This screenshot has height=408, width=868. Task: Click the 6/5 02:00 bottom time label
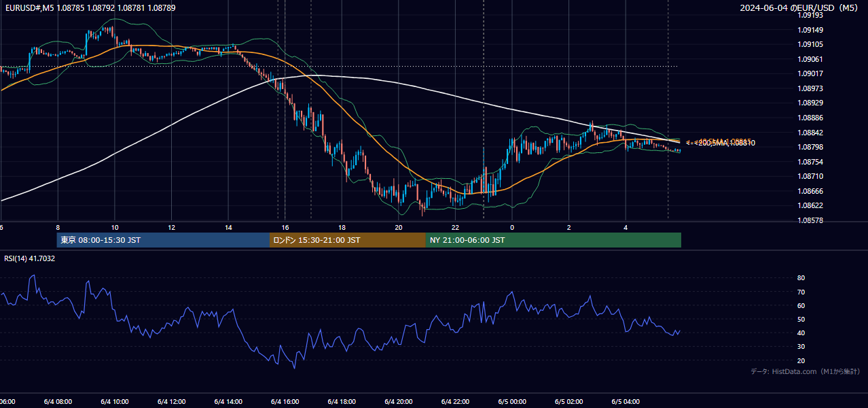pos(568,401)
